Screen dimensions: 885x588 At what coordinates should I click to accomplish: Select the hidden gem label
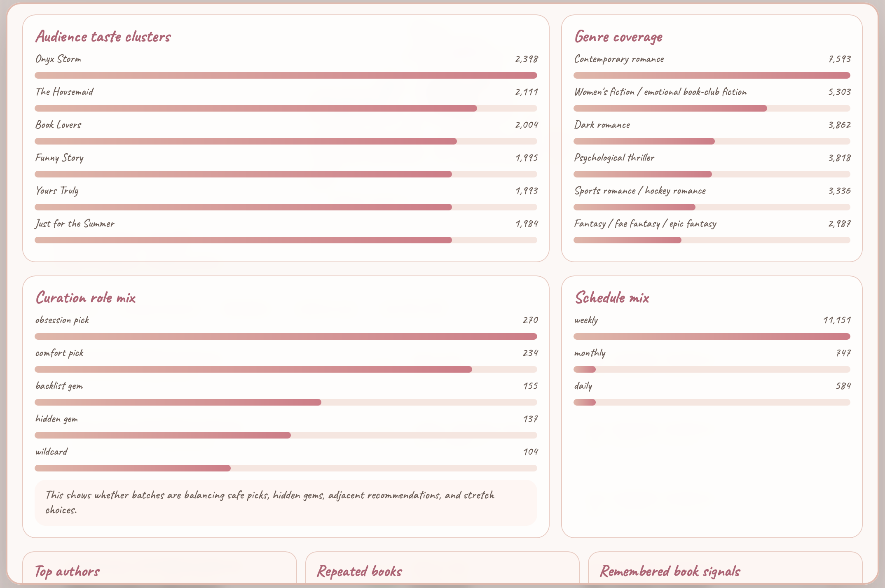[56, 419]
